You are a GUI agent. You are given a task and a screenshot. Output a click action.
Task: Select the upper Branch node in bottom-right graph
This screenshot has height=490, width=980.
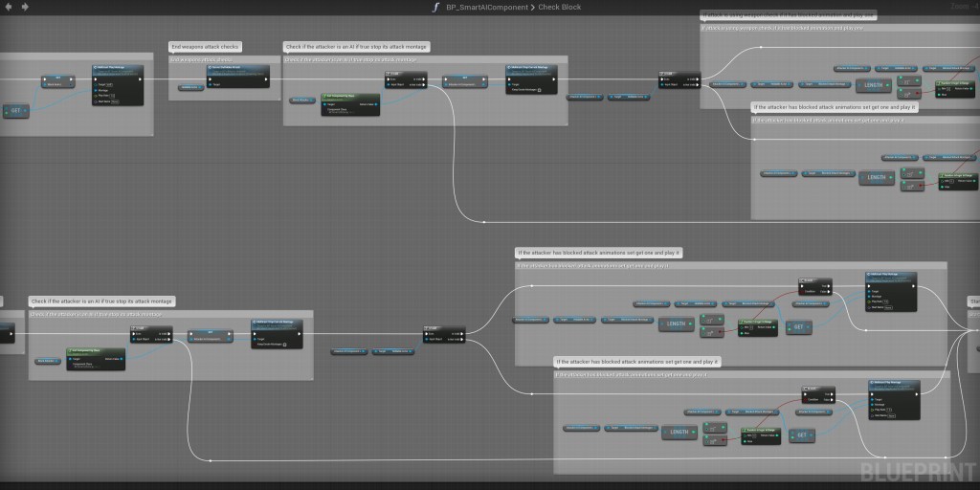pyautogui.click(x=815, y=286)
